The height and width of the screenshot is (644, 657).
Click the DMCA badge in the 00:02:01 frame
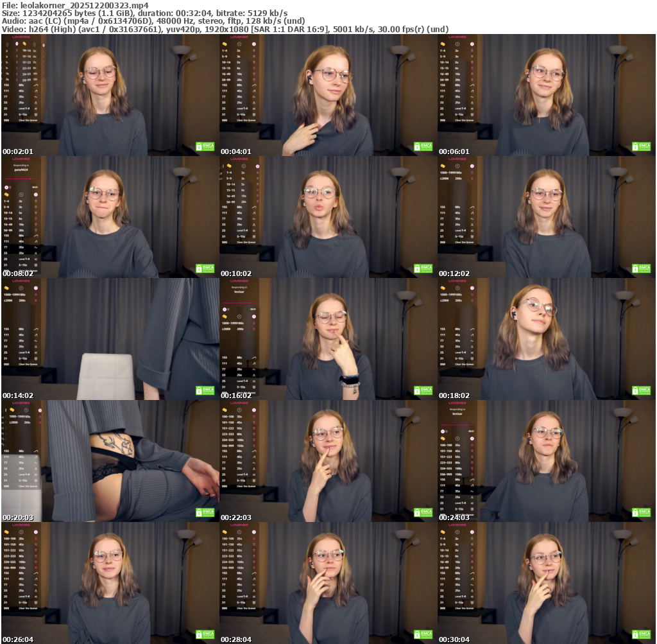[x=205, y=146]
